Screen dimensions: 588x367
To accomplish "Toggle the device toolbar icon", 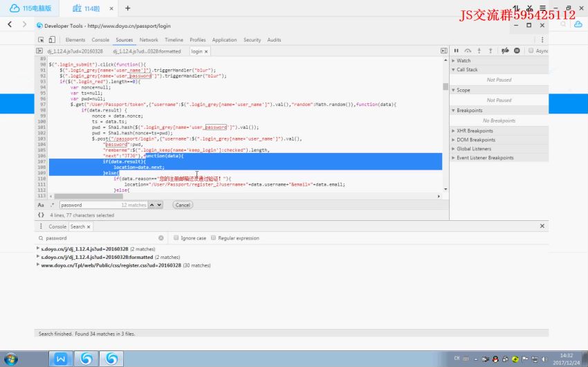I will 53,40.
